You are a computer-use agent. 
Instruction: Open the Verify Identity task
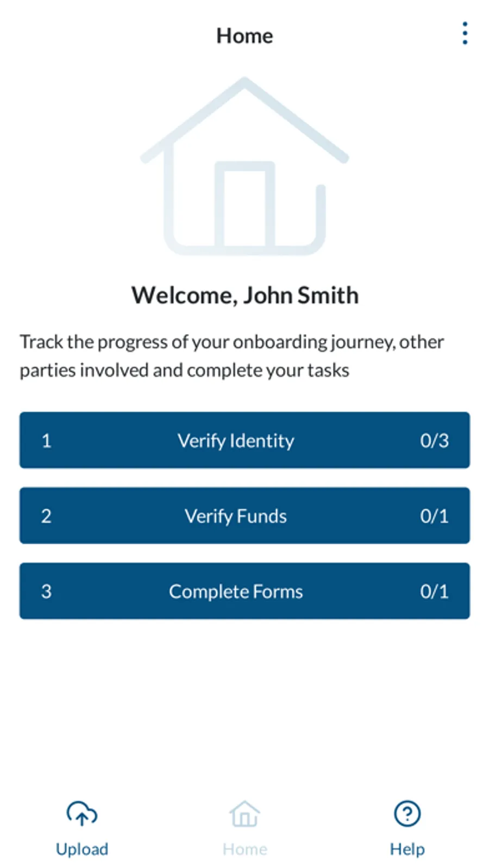(244, 440)
